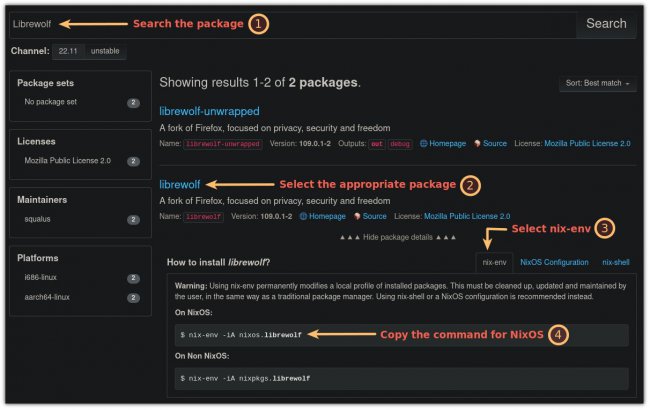
Task: Open the librewolf-unwrapped package link
Action: click(x=209, y=111)
